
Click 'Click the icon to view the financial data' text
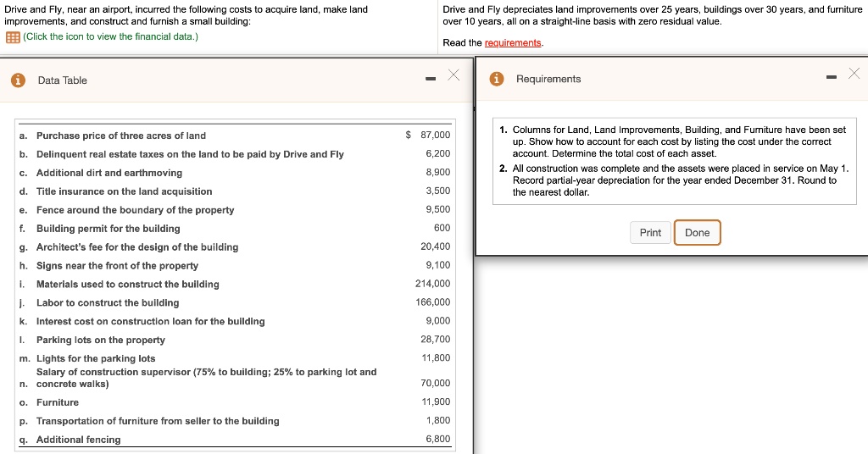coord(110,37)
